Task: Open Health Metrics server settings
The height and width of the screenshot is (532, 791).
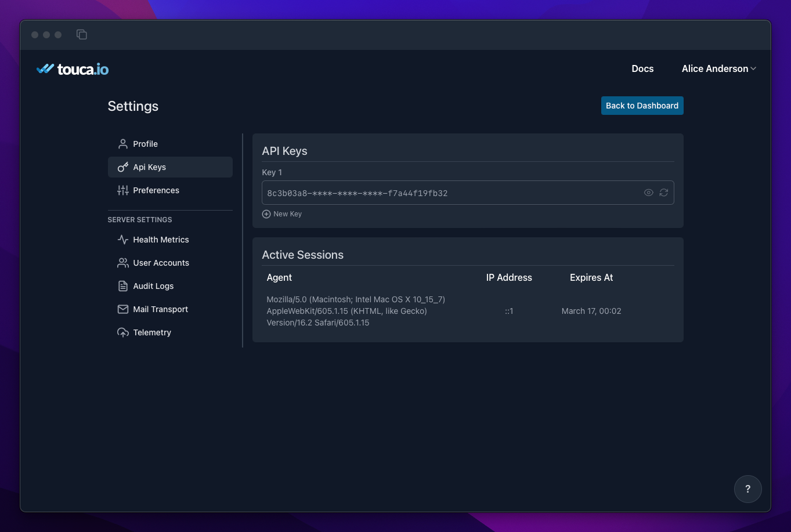Action: point(170,240)
